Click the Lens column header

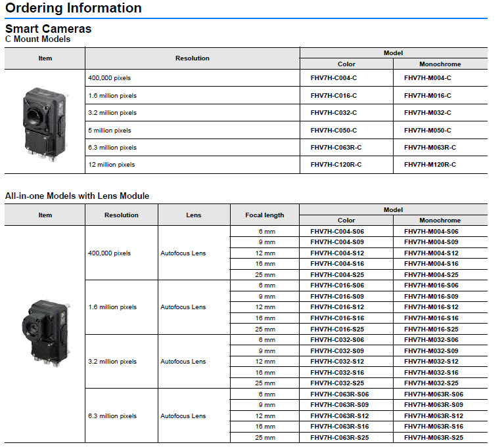click(x=193, y=215)
